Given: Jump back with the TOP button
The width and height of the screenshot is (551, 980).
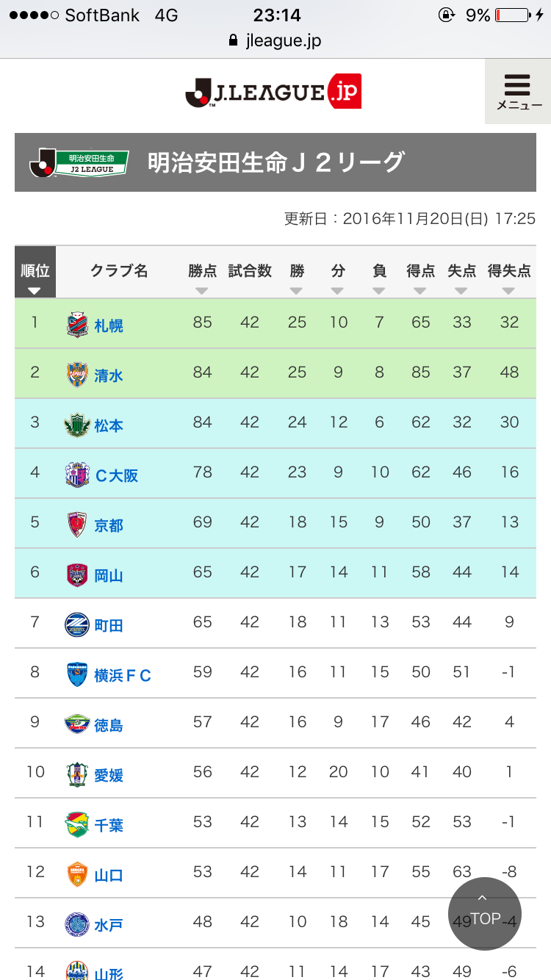Looking at the screenshot, I should pos(485,914).
